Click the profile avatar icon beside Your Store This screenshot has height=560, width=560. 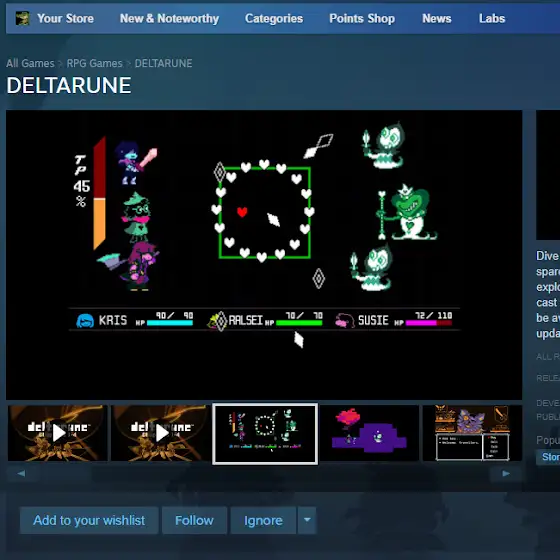click(22, 18)
